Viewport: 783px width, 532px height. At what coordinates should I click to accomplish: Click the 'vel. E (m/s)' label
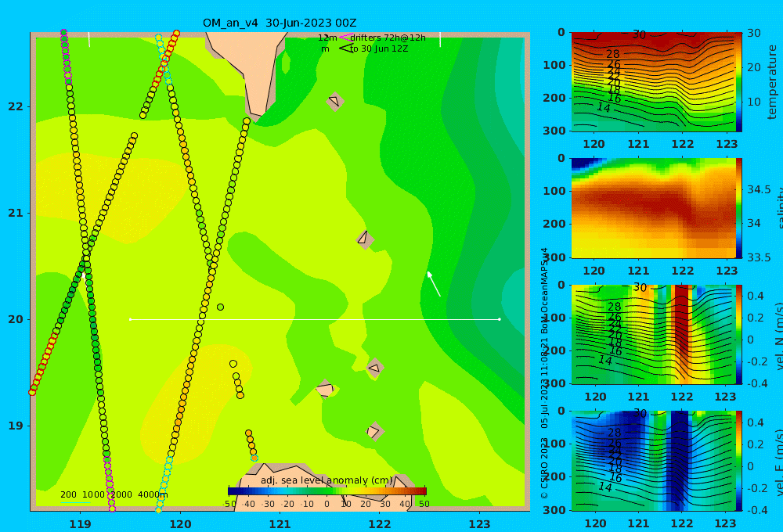click(779, 462)
